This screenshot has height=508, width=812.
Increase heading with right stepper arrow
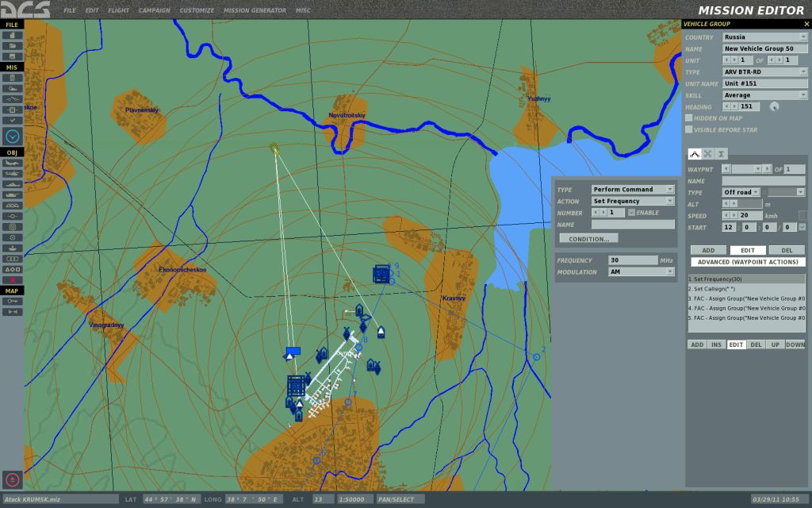[733, 106]
